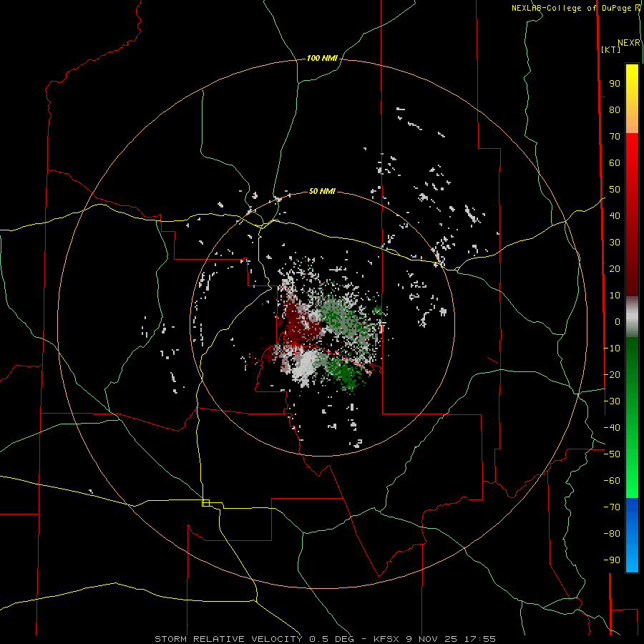Select the "-80" value on the velocity scale
This screenshot has width=644, height=644.
[x=612, y=534]
